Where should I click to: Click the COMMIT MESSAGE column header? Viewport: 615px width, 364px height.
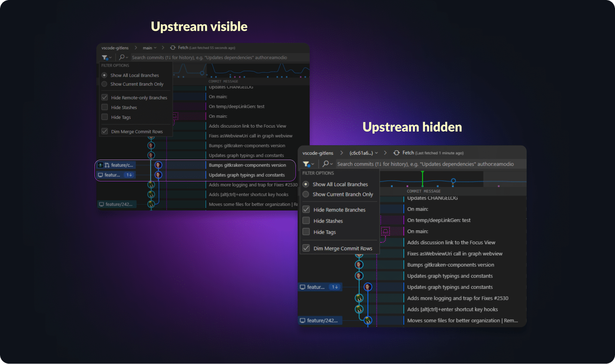coord(223,81)
